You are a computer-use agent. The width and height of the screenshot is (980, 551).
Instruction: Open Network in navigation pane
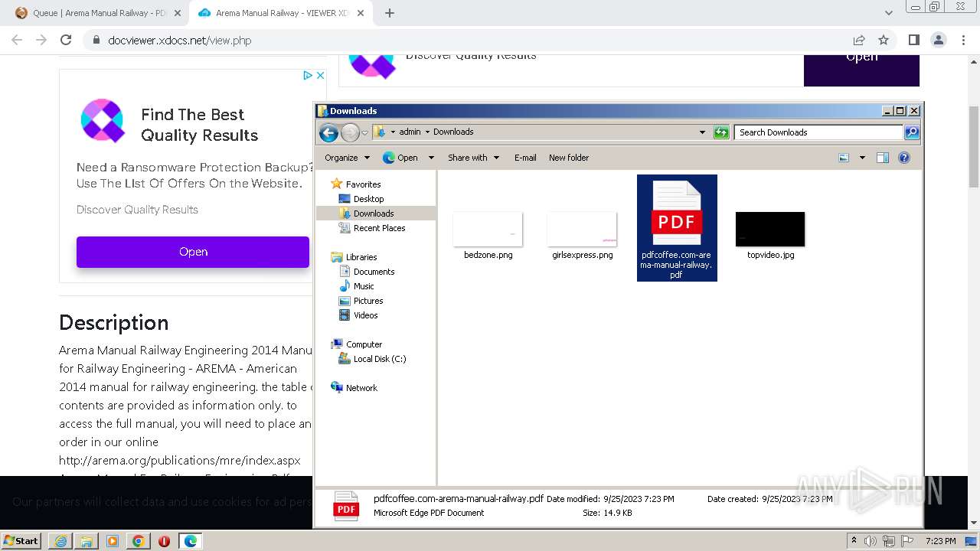pyautogui.click(x=361, y=388)
